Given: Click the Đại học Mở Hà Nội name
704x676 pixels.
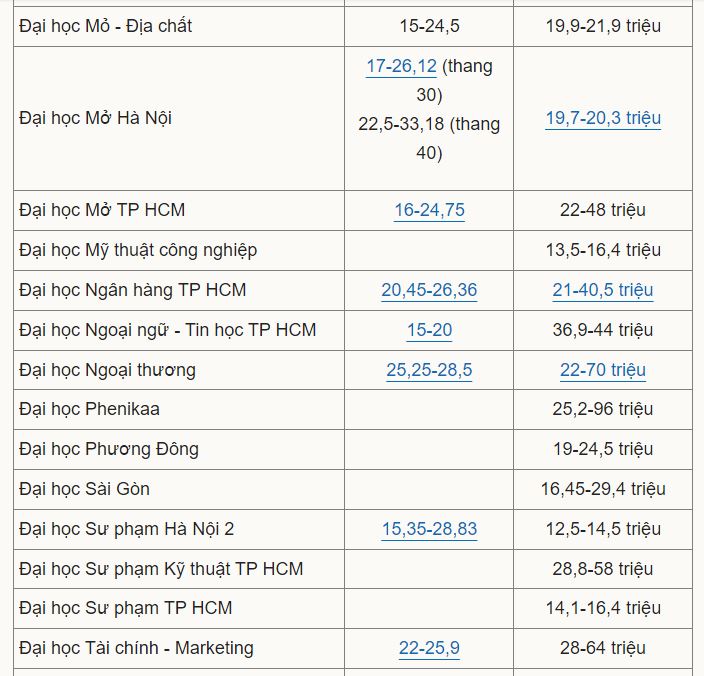Looking at the screenshot, I should (95, 118).
